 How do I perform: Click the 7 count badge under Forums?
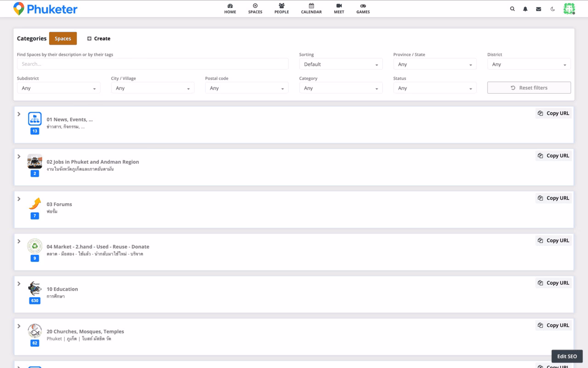[x=35, y=216]
